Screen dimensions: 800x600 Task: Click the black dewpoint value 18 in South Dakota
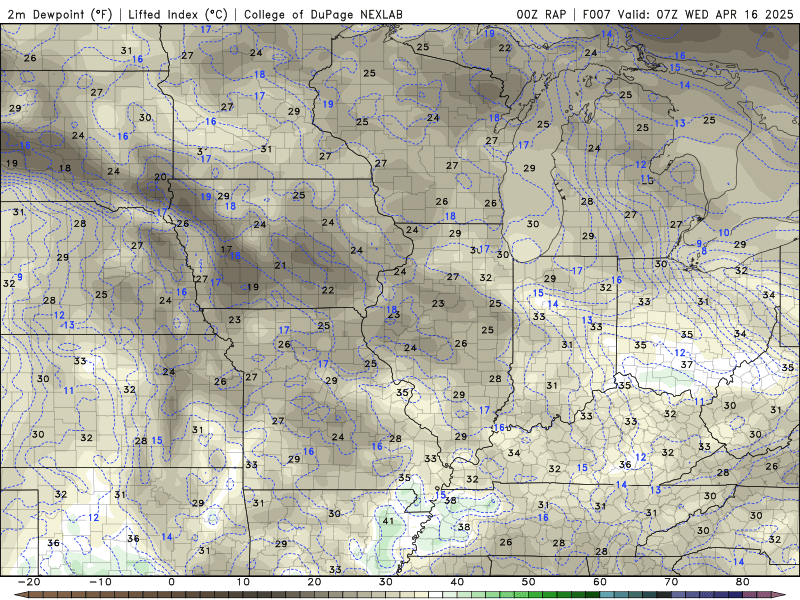pyautogui.click(x=65, y=168)
